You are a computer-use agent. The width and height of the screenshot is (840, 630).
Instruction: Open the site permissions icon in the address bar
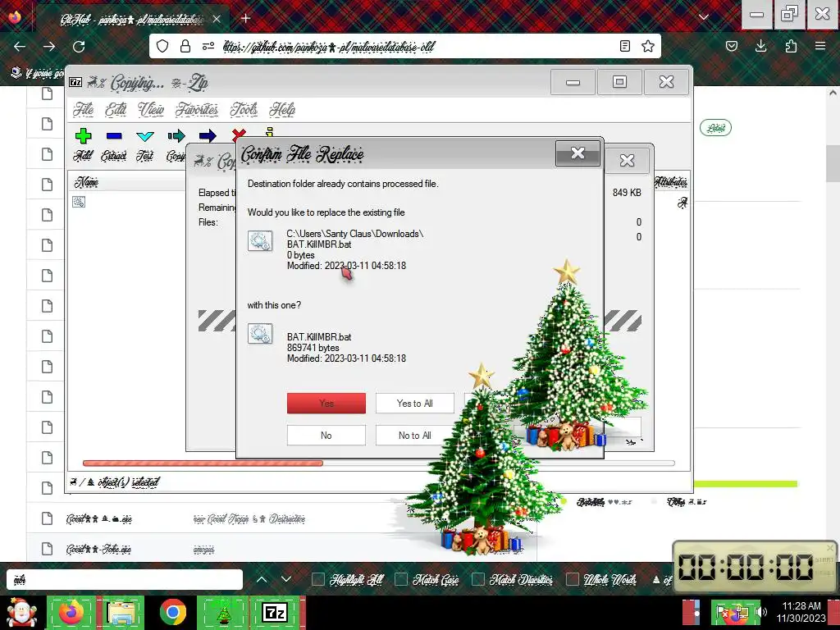[208, 46]
